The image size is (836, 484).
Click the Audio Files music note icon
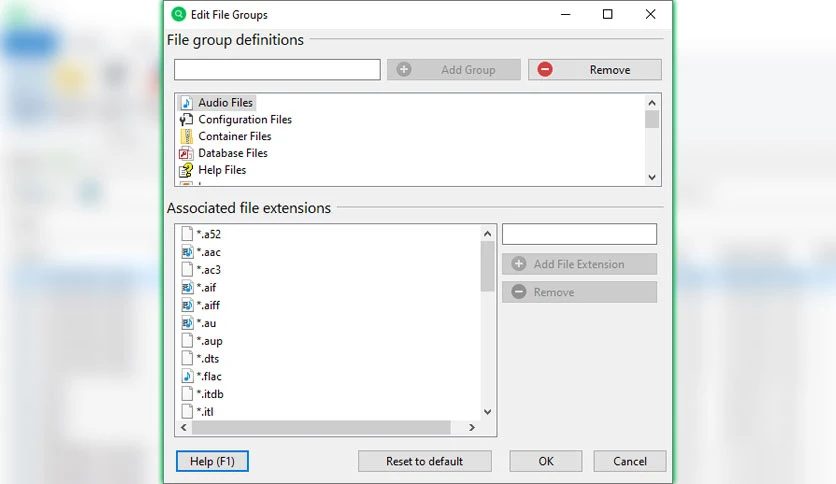(x=186, y=102)
